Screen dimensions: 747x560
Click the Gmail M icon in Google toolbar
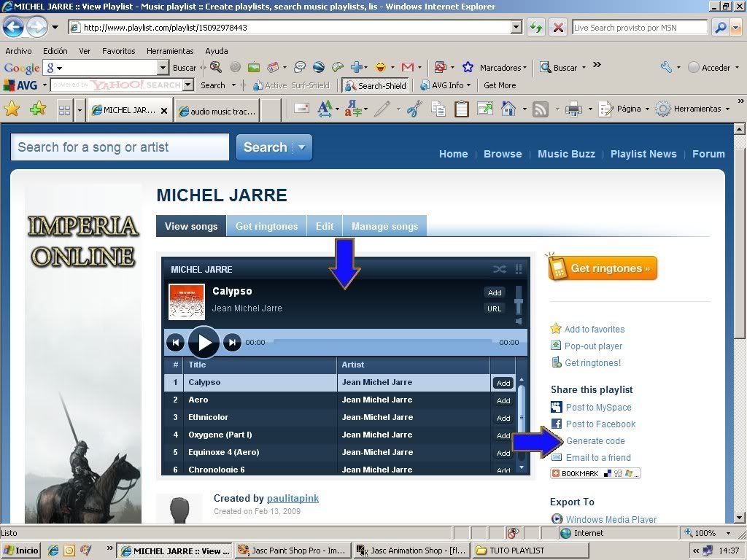pyautogui.click(x=407, y=68)
